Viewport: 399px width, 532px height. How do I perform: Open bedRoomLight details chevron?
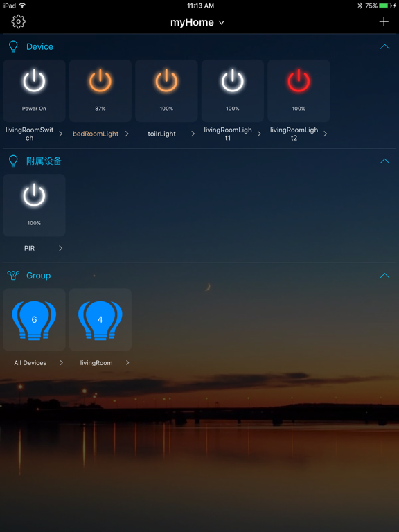tap(127, 134)
